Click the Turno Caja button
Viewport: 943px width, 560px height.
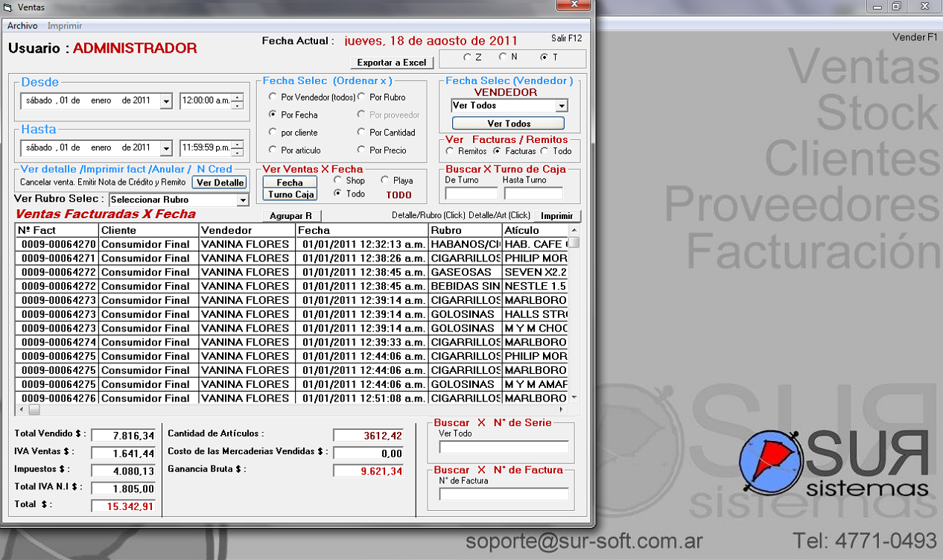[x=290, y=194]
